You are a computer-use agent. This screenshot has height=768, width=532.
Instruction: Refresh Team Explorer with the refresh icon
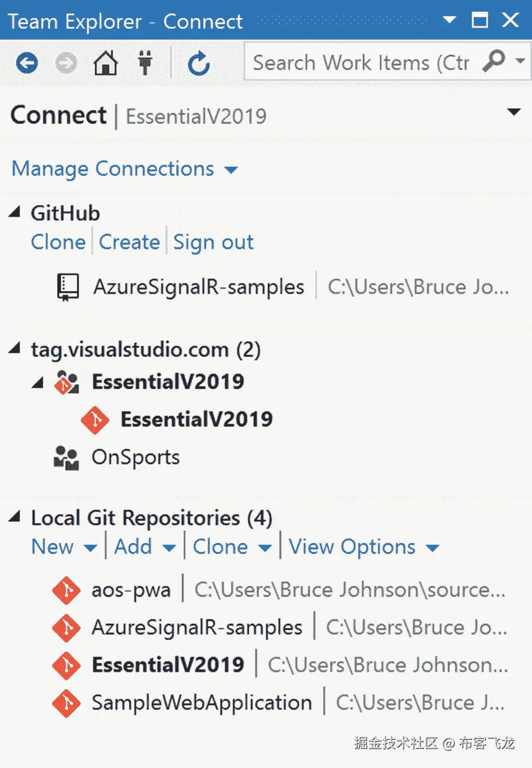point(199,63)
